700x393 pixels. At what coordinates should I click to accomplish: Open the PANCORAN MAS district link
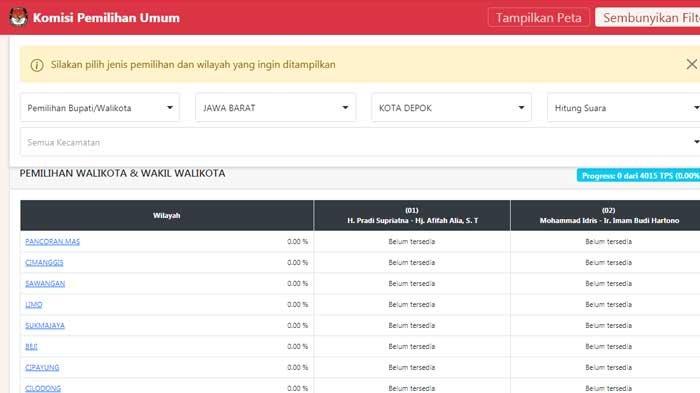[x=52, y=242]
